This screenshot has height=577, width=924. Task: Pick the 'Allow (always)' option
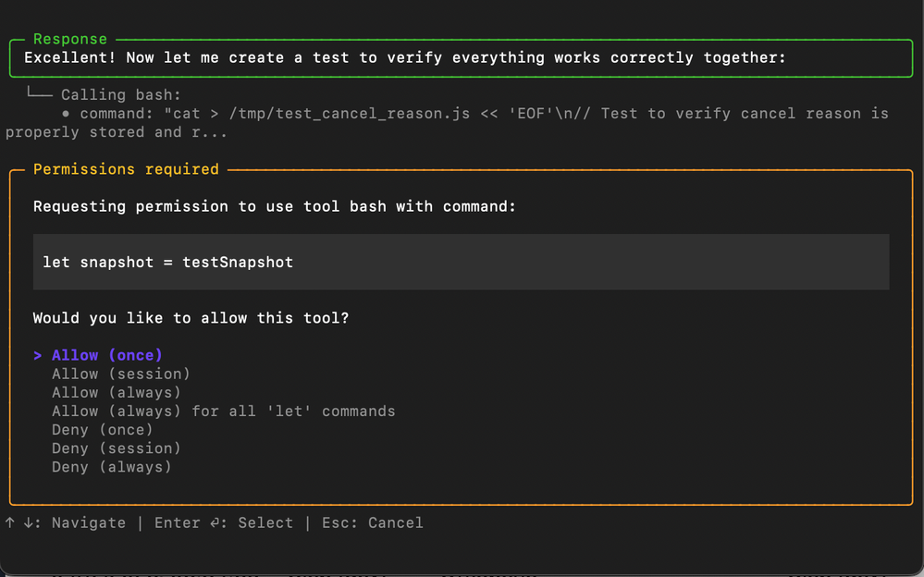coord(117,392)
